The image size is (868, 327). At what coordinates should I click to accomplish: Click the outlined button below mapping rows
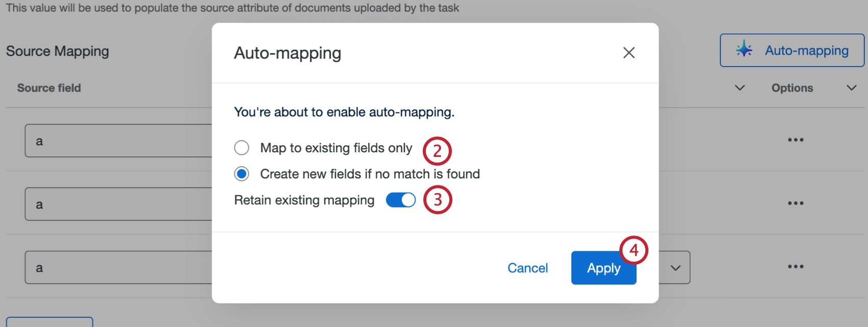50,322
